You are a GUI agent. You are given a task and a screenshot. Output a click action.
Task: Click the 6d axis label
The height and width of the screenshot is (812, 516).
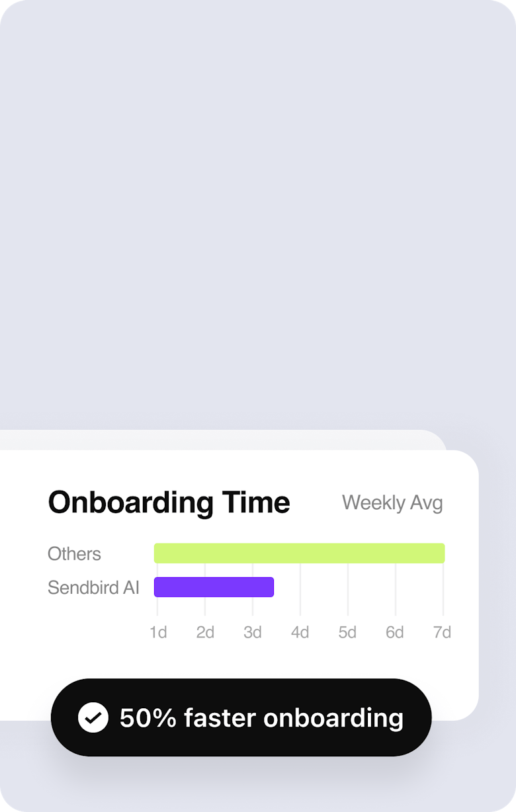[x=395, y=632]
